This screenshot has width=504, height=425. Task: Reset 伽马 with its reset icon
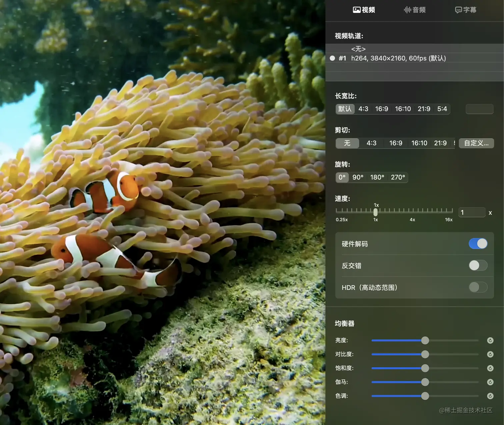pyautogui.click(x=490, y=382)
